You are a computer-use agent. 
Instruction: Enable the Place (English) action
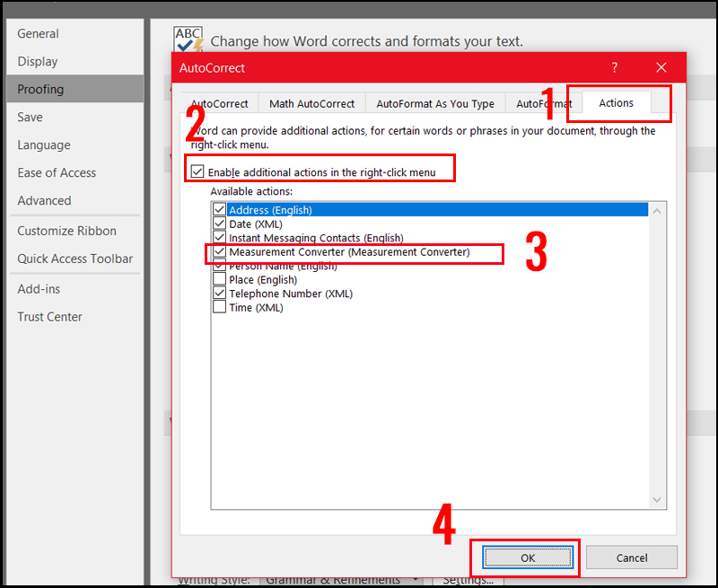(x=219, y=279)
